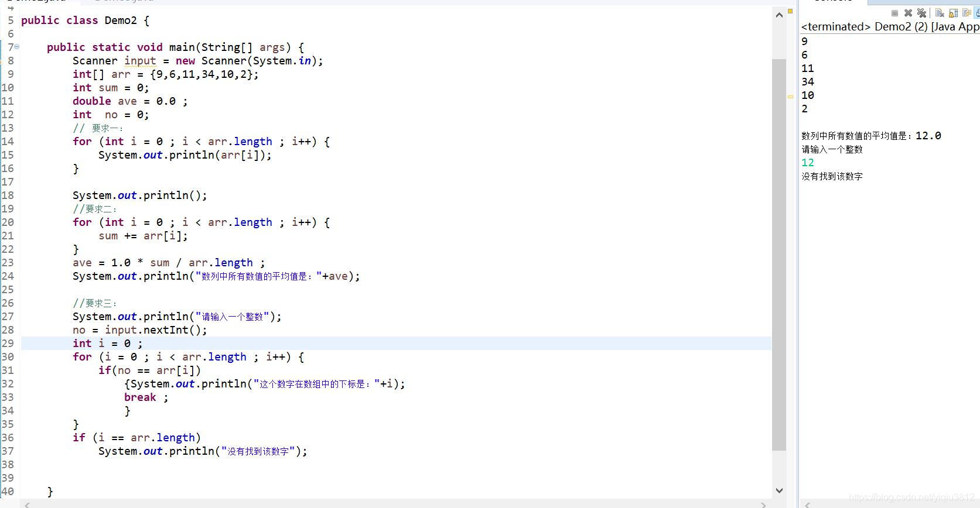Click the println '请输入一个整数' statement on line 27
980x508 pixels.
(177, 317)
